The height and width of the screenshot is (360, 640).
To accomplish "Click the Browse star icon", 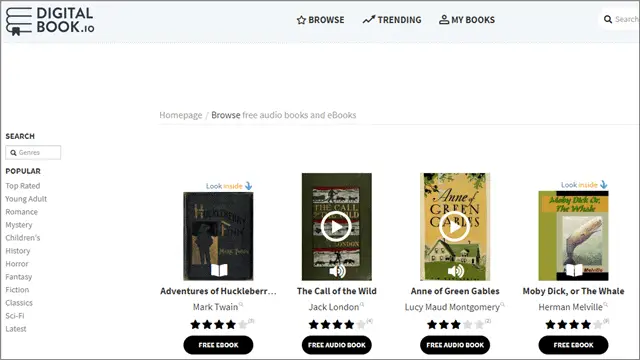I will [x=301, y=20].
